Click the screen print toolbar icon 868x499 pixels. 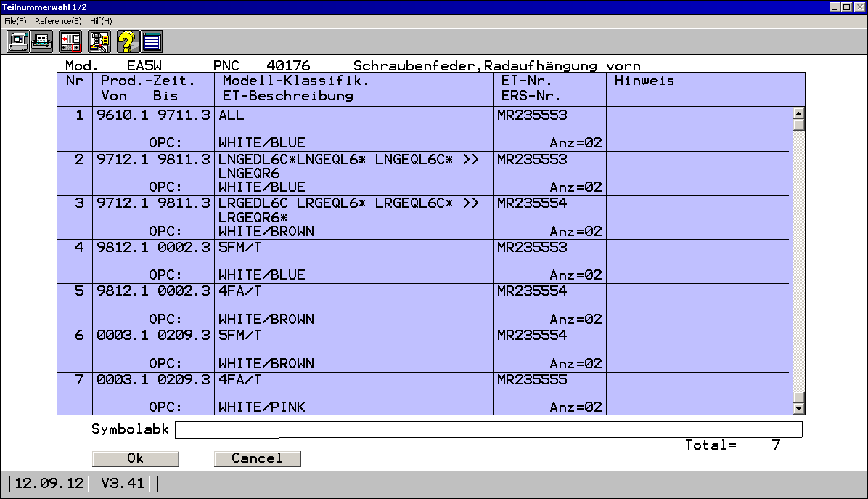tap(18, 41)
